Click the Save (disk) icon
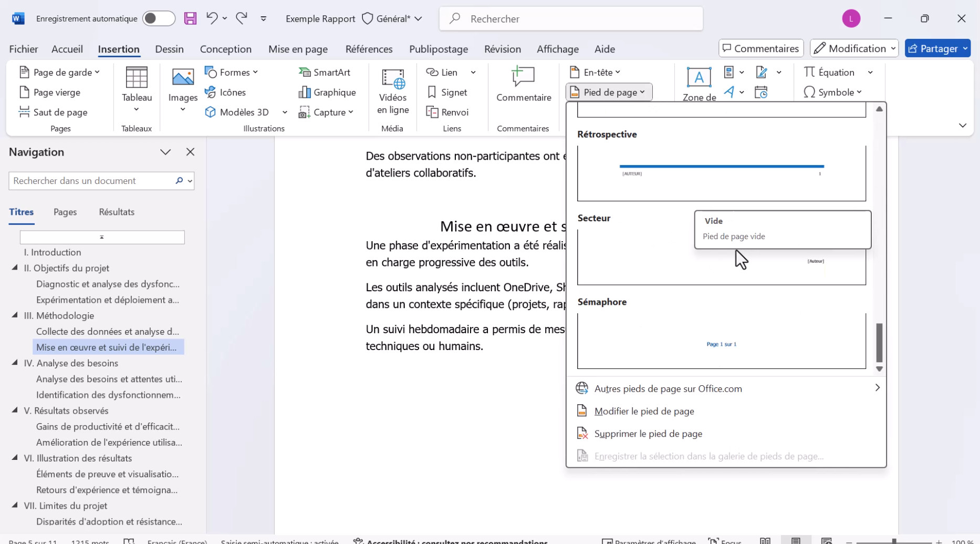This screenshot has width=980, height=544. [190, 18]
